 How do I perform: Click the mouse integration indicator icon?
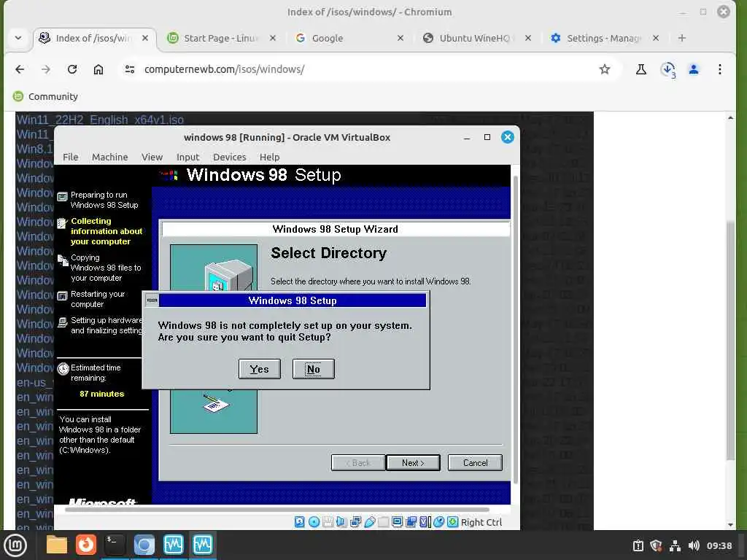pyautogui.click(x=438, y=522)
